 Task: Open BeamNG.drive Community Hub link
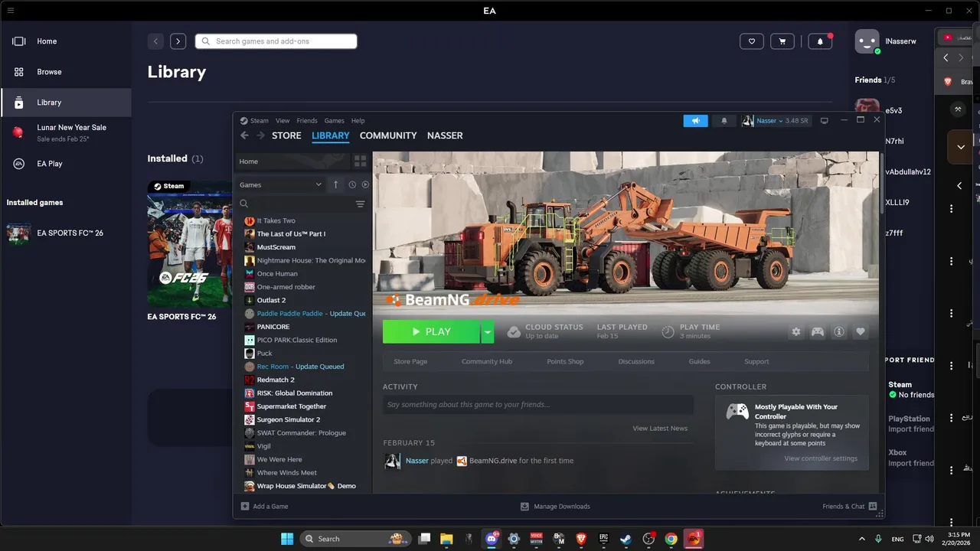pyautogui.click(x=487, y=361)
